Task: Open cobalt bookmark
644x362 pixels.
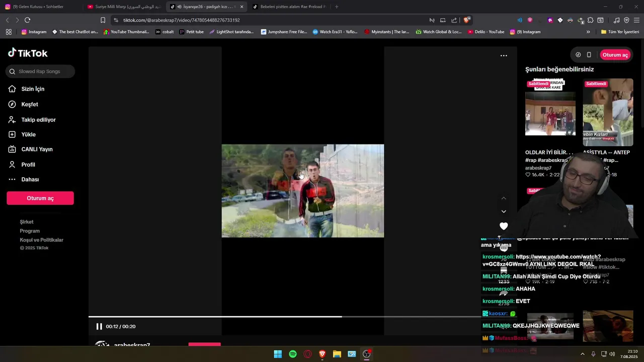Action: 165,32
